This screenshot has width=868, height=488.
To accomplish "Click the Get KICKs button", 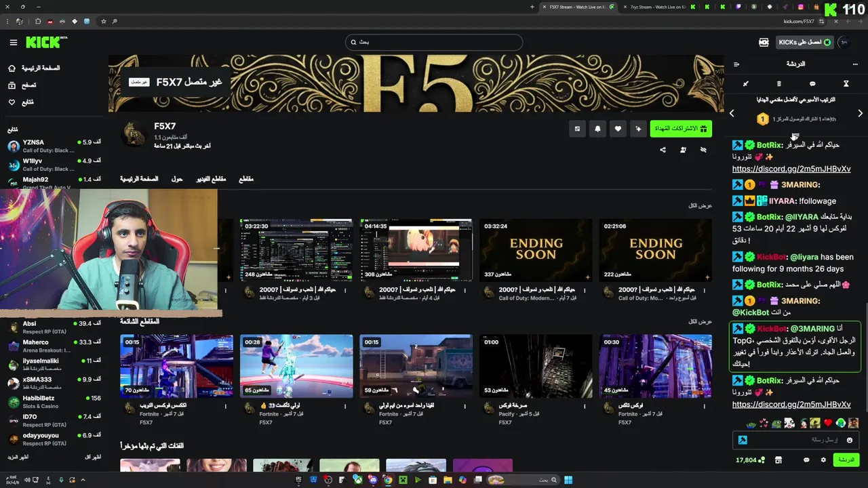I will (804, 42).
